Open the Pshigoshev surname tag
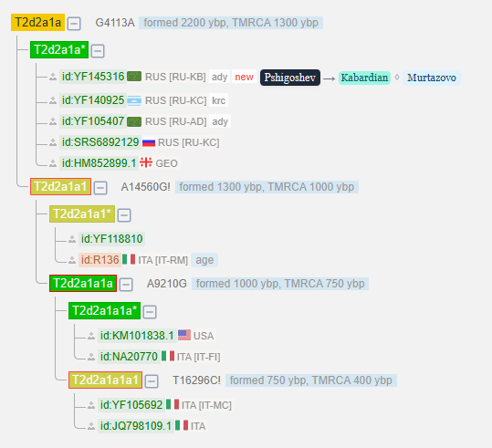 pyautogui.click(x=290, y=78)
